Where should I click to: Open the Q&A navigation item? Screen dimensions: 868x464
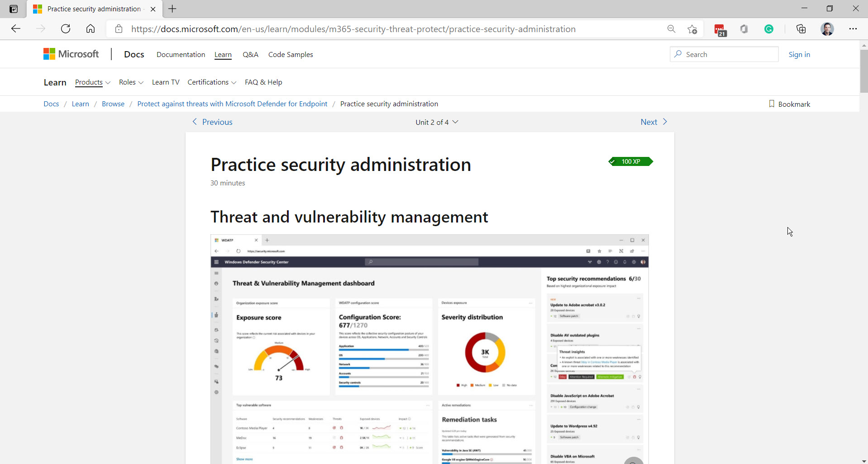point(250,54)
